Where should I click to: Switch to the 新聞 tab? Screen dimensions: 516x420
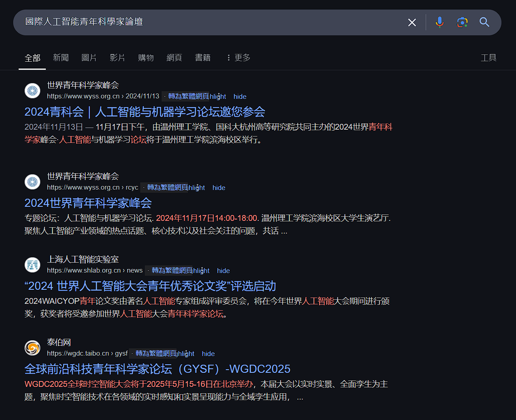(x=60, y=58)
